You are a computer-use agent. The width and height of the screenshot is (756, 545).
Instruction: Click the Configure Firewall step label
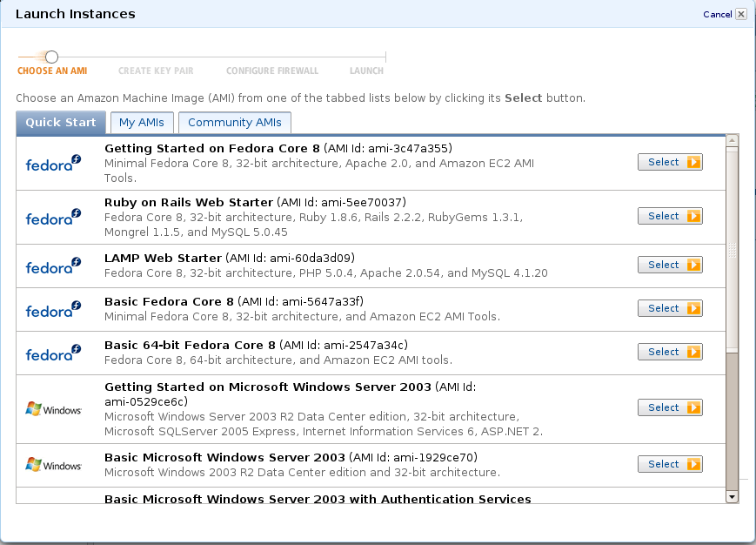[x=272, y=71]
